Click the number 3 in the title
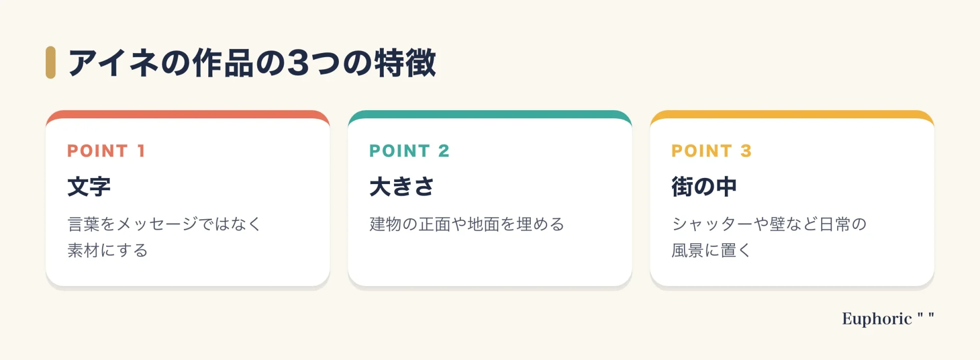Viewport: 980px width, 360px height. [298, 63]
